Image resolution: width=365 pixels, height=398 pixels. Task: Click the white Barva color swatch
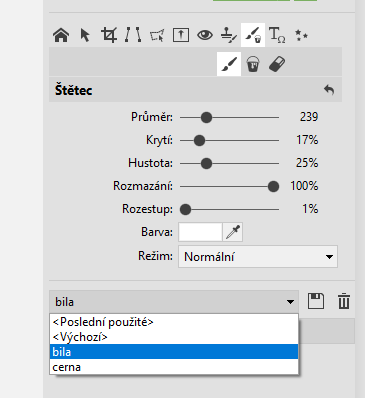click(x=200, y=232)
